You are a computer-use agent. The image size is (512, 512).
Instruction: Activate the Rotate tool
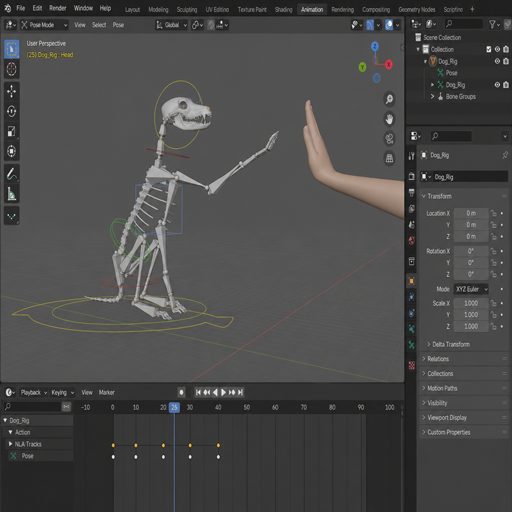pyautogui.click(x=11, y=111)
